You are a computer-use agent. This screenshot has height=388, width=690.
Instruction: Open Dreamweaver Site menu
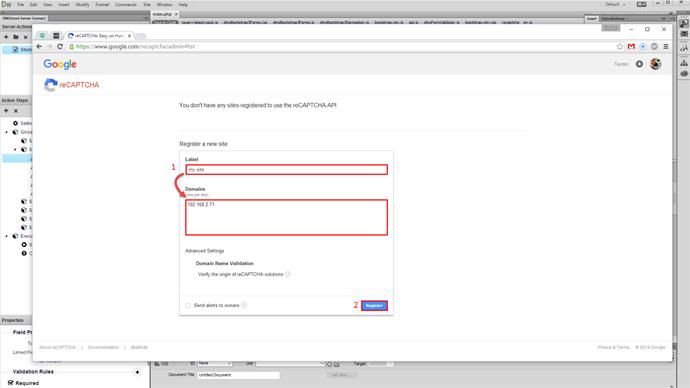pos(147,4)
